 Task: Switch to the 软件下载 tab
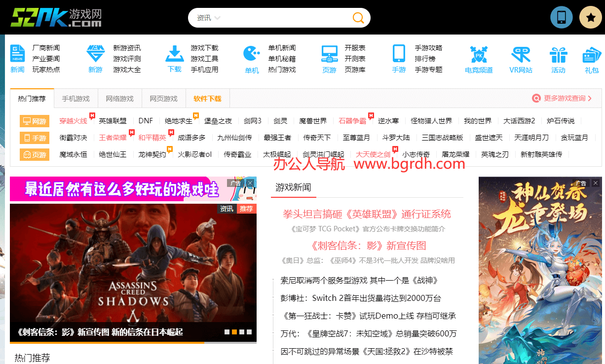[207, 99]
